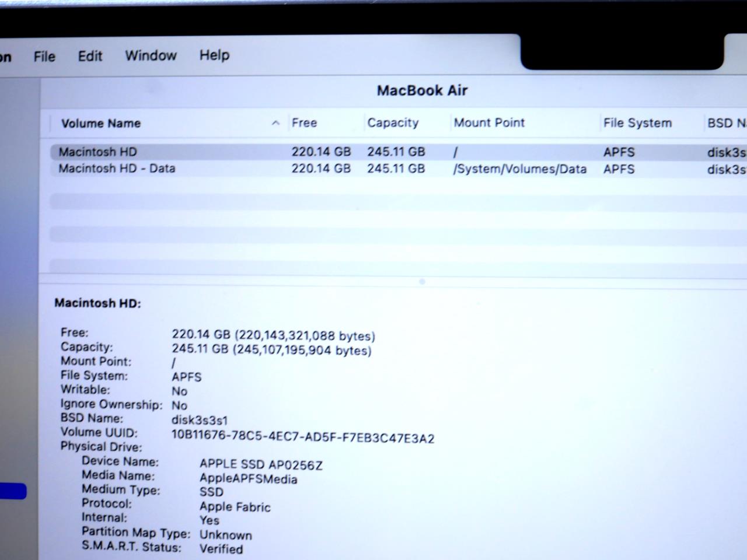Click the /System/Volumes/Data mount point cell
The image size is (747, 560).
click(520, 169)
